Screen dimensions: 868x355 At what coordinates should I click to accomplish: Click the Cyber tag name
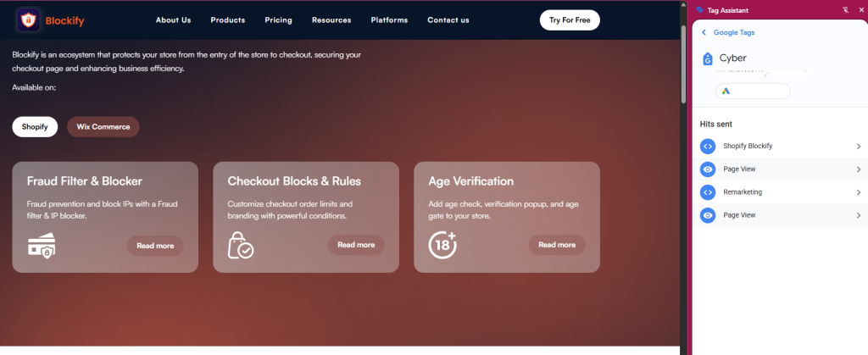tap(733, 58)
